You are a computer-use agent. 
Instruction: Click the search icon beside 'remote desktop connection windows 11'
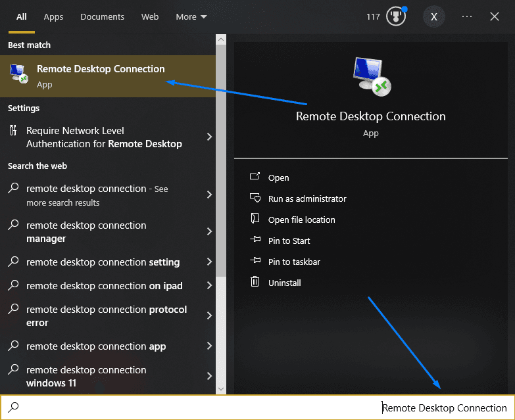(13, 369)
